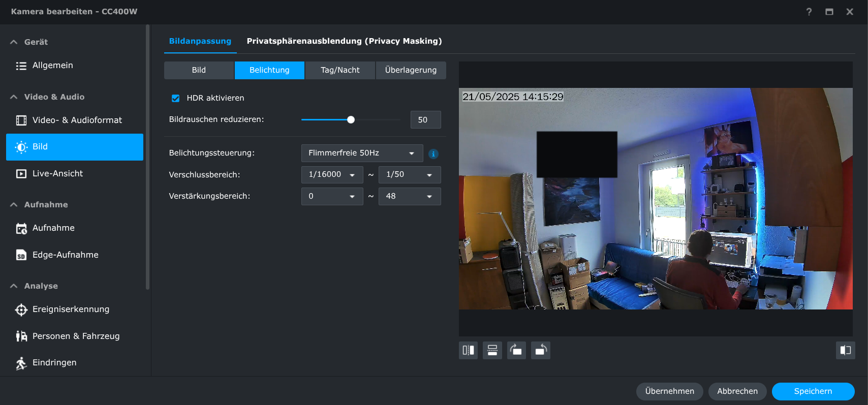Select the Tag/Nacht sub-tab
Screen dimensions: 868x405
point(340,70)
